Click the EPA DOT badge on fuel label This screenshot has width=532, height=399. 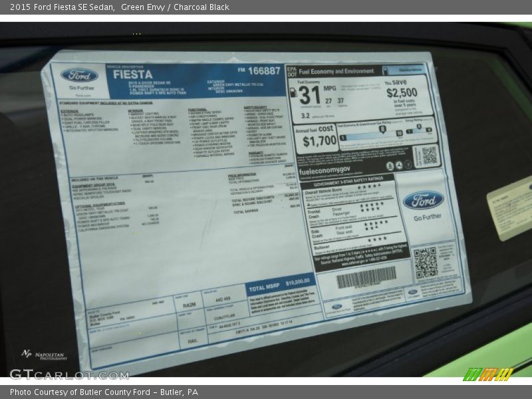click(x=291, y=71)
